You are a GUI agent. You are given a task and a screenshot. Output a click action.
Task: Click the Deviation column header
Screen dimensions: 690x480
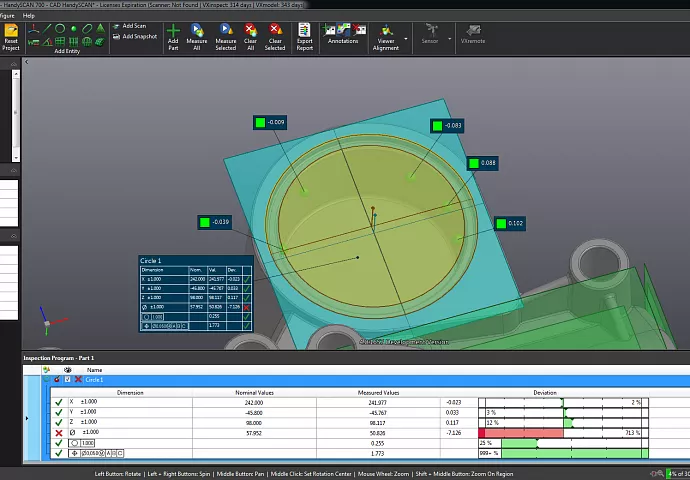pyautogui.click(x=545, y=392)
